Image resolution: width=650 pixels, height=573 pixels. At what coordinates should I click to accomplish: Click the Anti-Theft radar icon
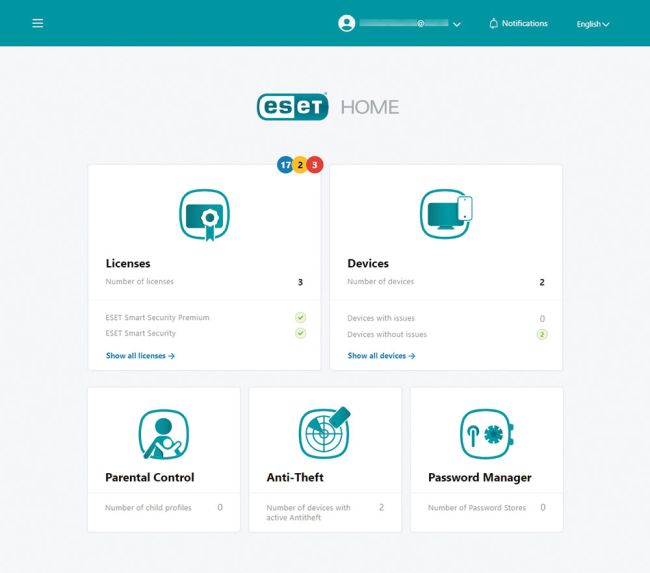pyautogui.click(x=325, y=433)
